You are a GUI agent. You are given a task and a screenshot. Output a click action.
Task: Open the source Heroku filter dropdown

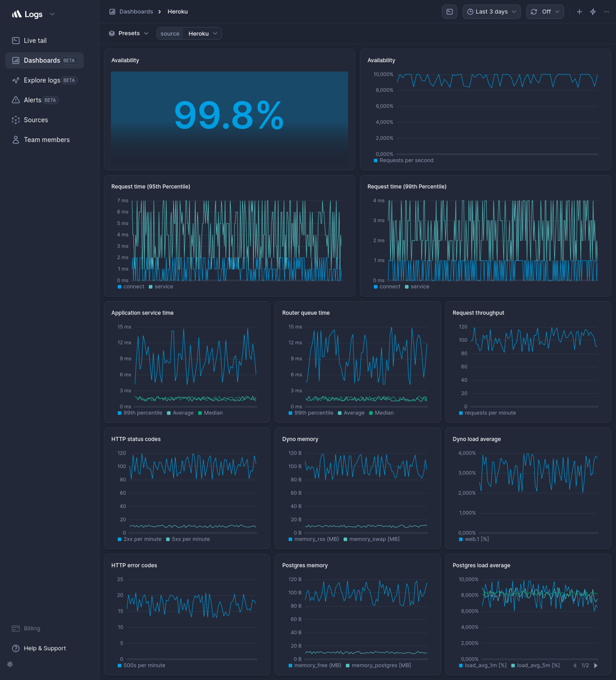189,34
